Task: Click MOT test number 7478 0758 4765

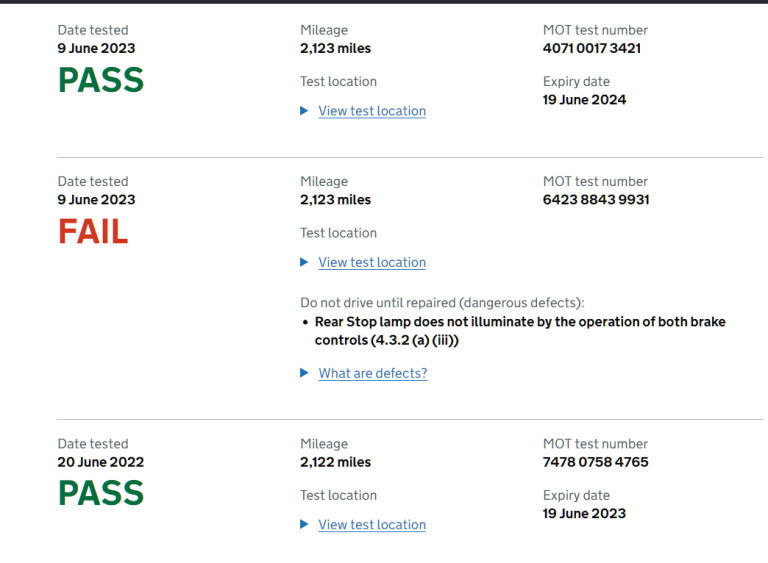Action: 595,462
